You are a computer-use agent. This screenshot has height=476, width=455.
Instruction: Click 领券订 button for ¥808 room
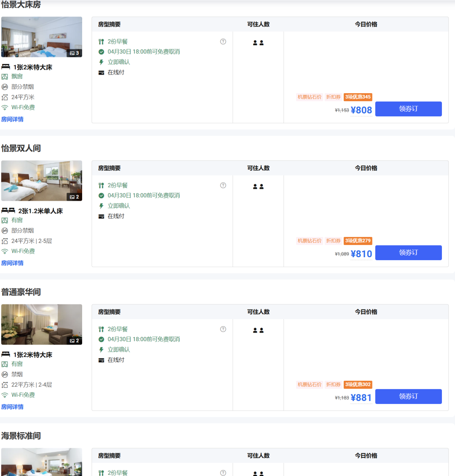[x=408, y=109]
